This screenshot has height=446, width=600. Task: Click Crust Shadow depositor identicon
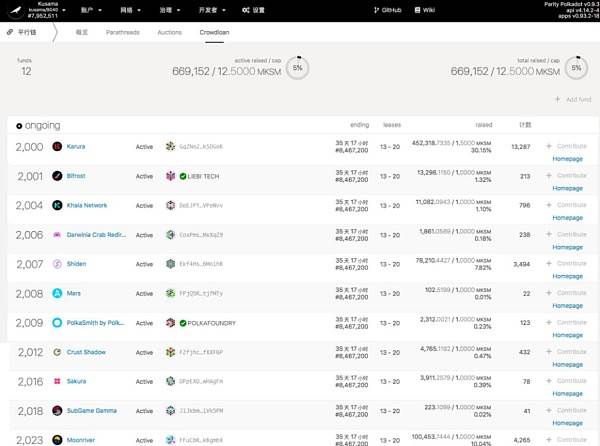click(170, 352)
